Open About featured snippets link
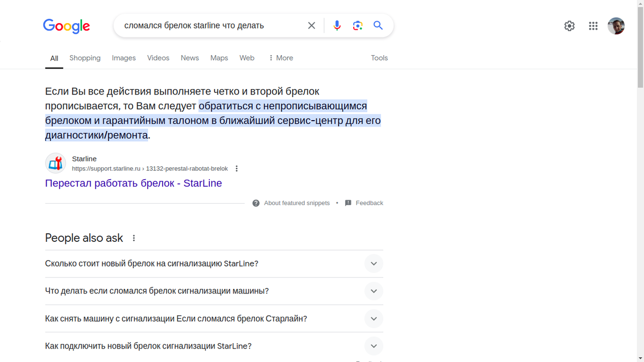Screen dimensions: 644x362 [297, 203]
